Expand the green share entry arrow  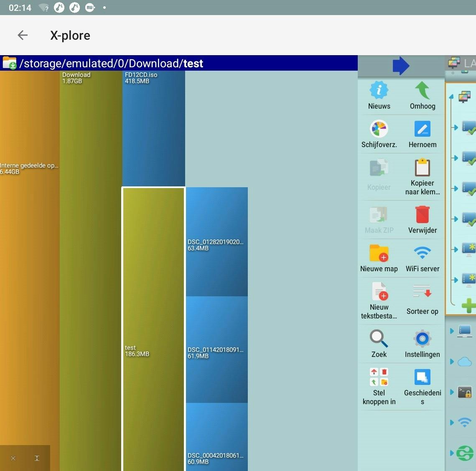point(452,453)
